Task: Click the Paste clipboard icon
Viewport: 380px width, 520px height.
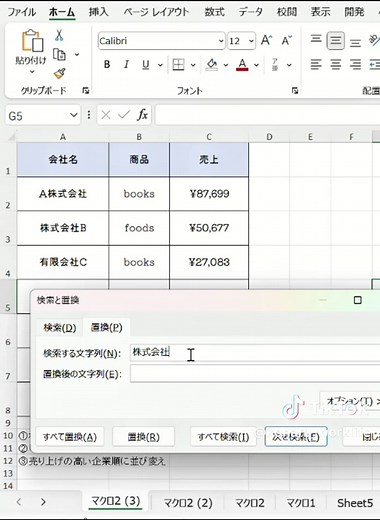Action: point(32,41)
